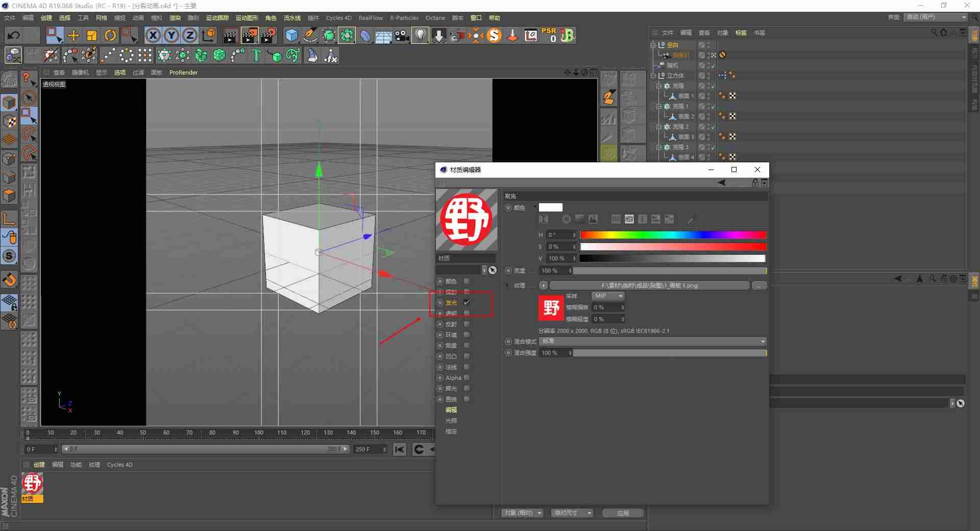Click the texture file path button
This screenshot has height=531, width=980.
click(649, 285)
